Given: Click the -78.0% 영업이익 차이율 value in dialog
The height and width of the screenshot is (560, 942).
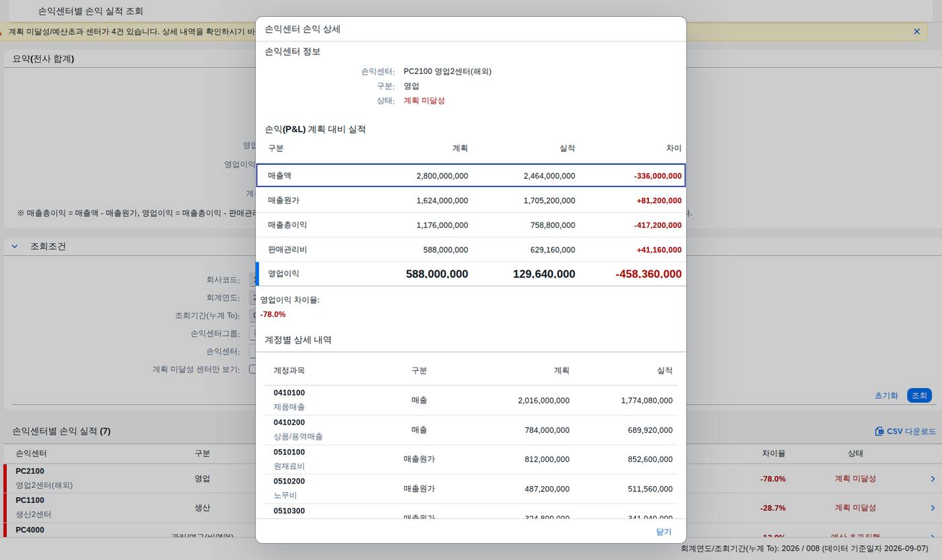Looking at the screenshot, I should point(273,314).
